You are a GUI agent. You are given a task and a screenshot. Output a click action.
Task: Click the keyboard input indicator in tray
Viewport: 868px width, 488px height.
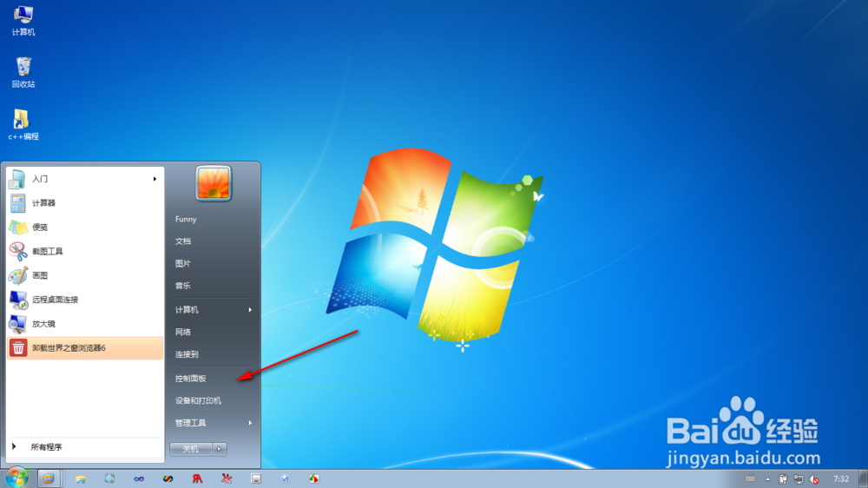point(750,479)
